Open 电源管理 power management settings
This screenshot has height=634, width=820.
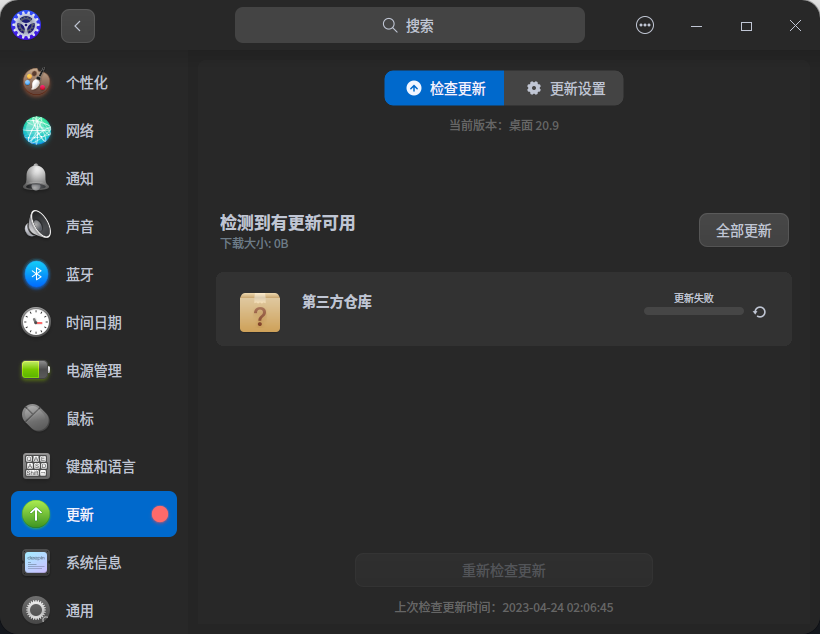point(93,370)
